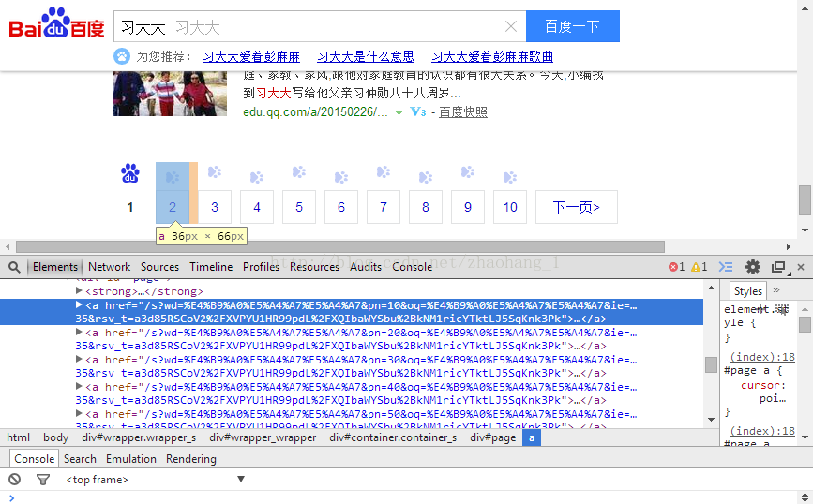Switch to the Sources tab
This screenshot has height=504, width=813.
(159, 267)
